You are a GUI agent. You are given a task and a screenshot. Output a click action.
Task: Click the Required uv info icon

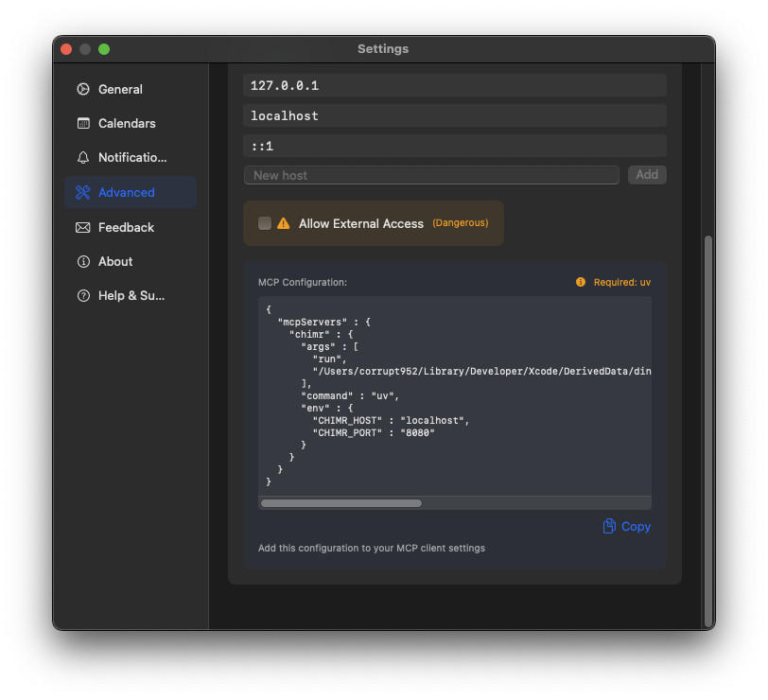(x=581, y=282)
